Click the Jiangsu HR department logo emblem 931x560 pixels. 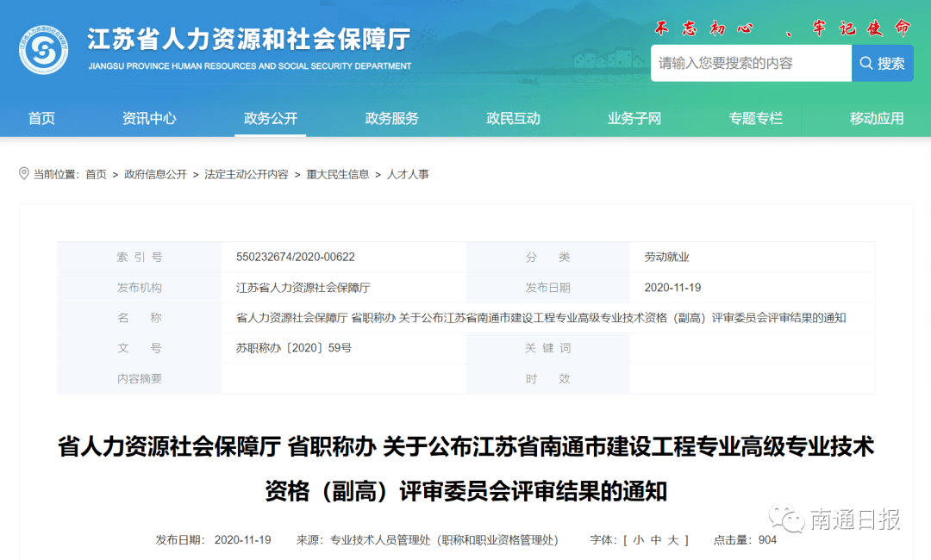pos(43,50)
